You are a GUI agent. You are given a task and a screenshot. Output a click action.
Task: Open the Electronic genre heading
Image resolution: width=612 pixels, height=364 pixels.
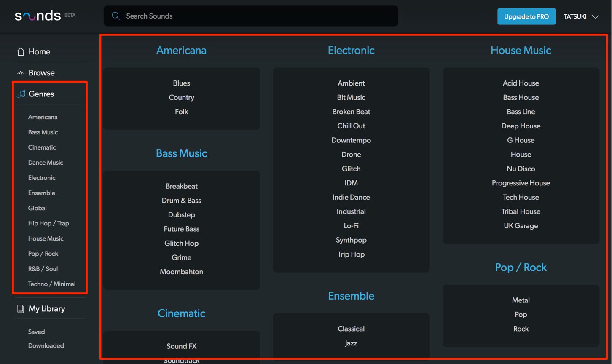click(x=351, y=50)
